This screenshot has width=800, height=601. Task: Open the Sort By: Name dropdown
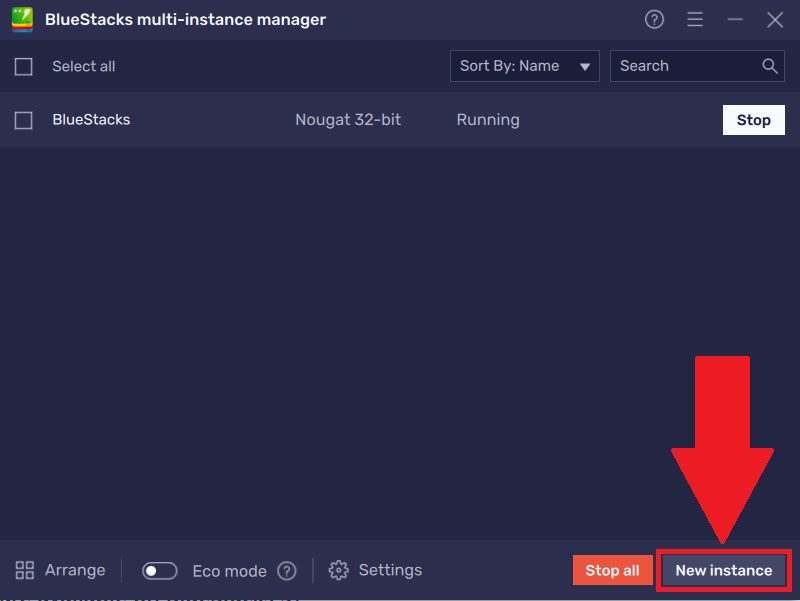(524, 66)
